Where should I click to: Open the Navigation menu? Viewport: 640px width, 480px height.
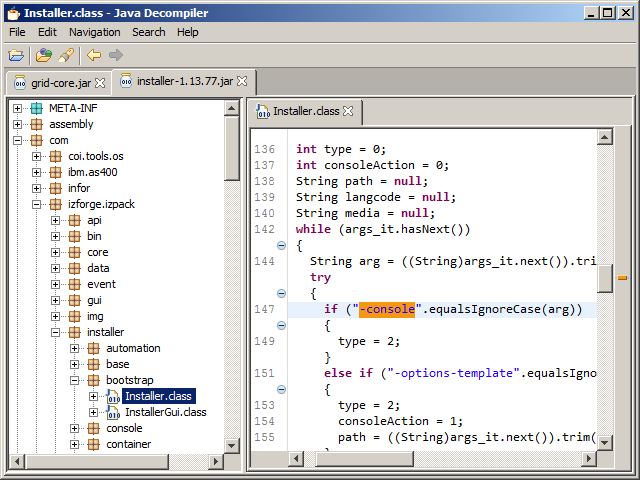tap(94, 32)
